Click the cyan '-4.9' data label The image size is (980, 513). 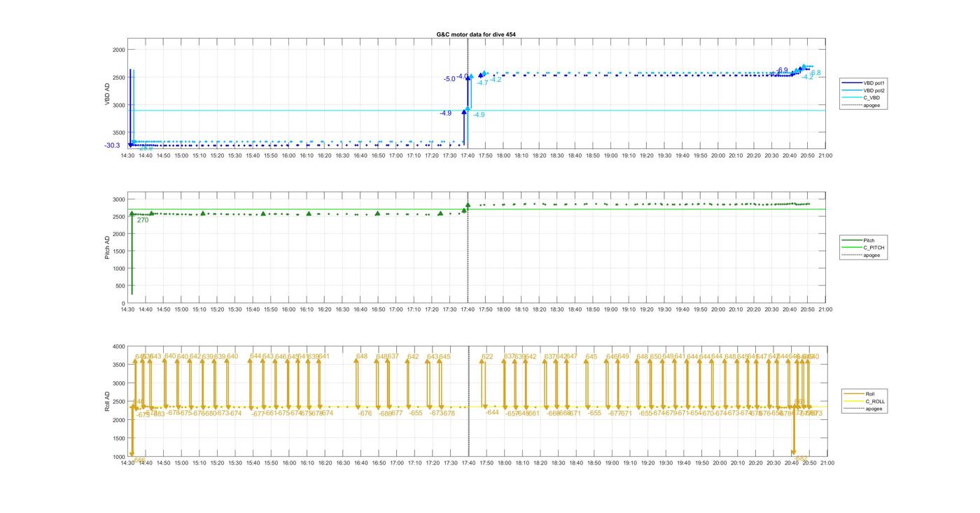[x=479, y=115]
